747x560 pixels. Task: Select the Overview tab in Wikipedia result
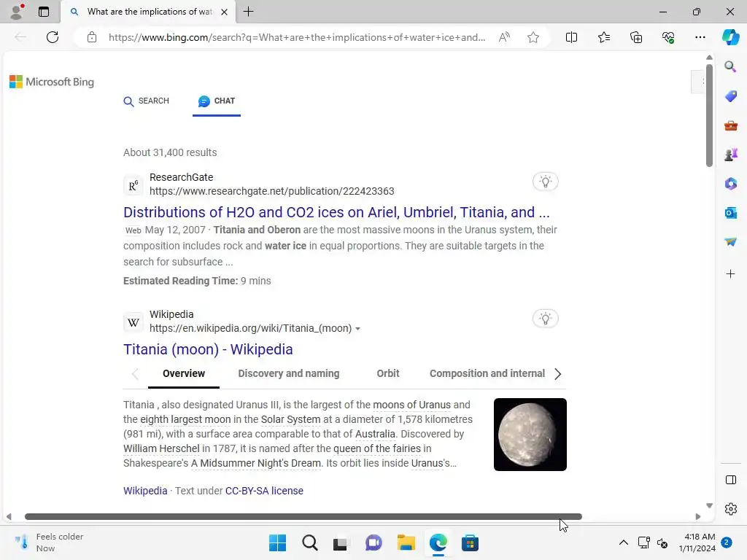coord(184,374)
